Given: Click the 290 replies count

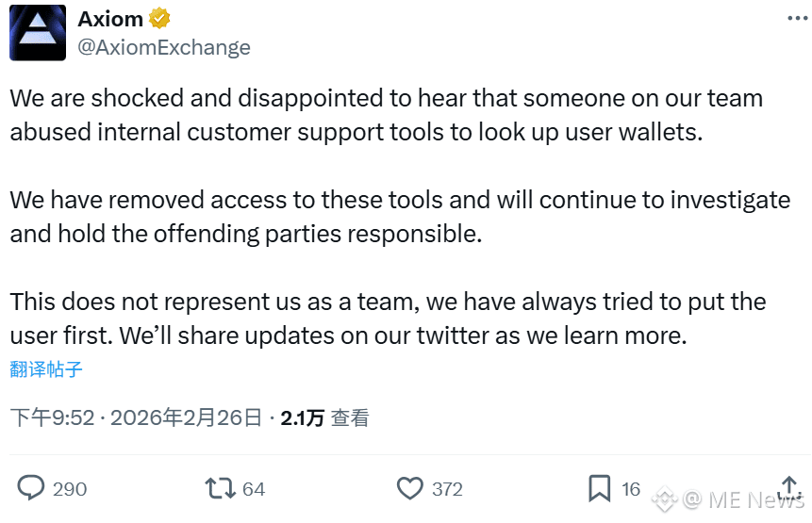Looking at the screenshot, I should pos(70,488).
